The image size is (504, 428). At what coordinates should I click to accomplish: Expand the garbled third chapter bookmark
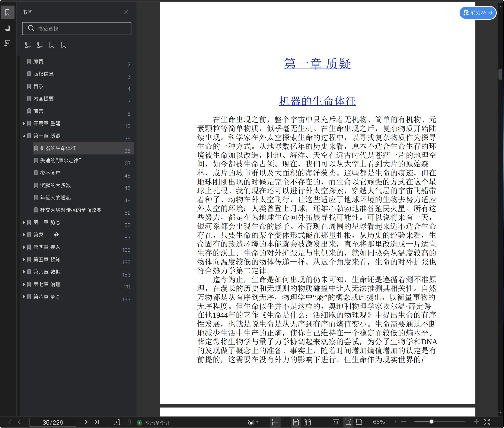tap(24, 235)
